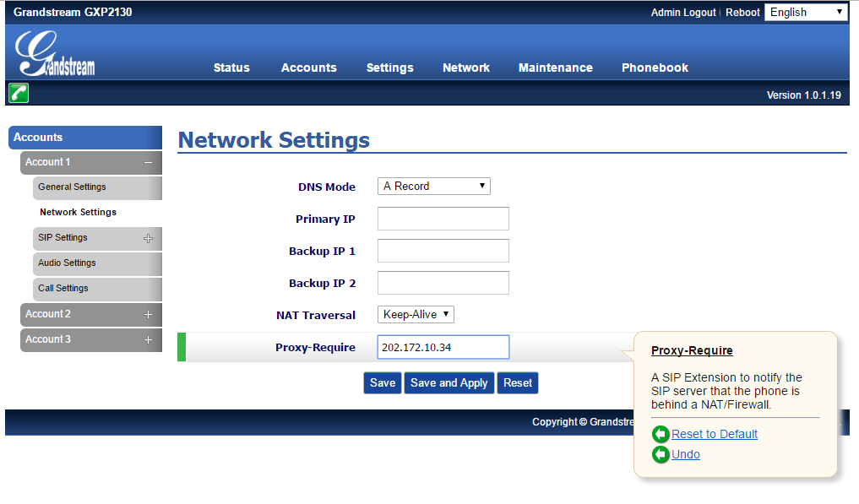Switch to the Maintenance section
Viewport: 859px width, 504px height.
555,68
